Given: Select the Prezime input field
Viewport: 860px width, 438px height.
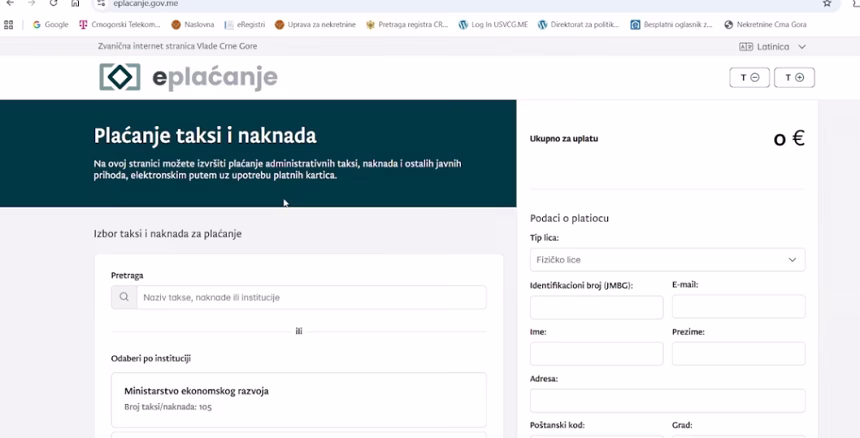Looking at the screenshot, I should [738, 354].
